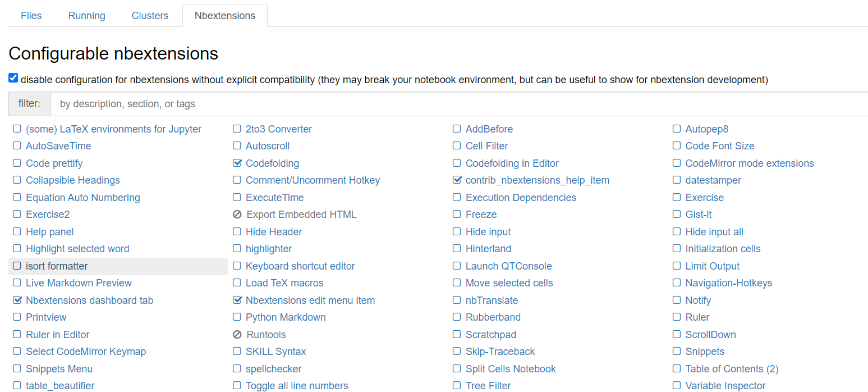Switch to the Files tab
Screen dimensions: 868x392
point(31,16)
